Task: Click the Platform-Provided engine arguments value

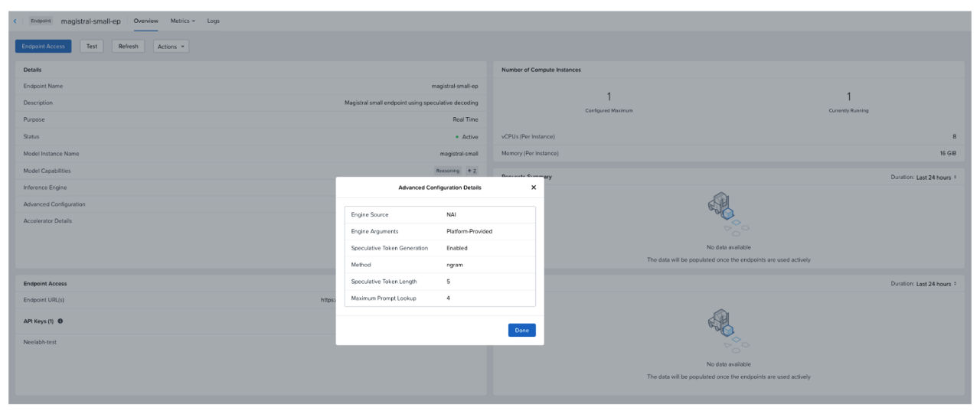Action: click(x=469, y=231)
